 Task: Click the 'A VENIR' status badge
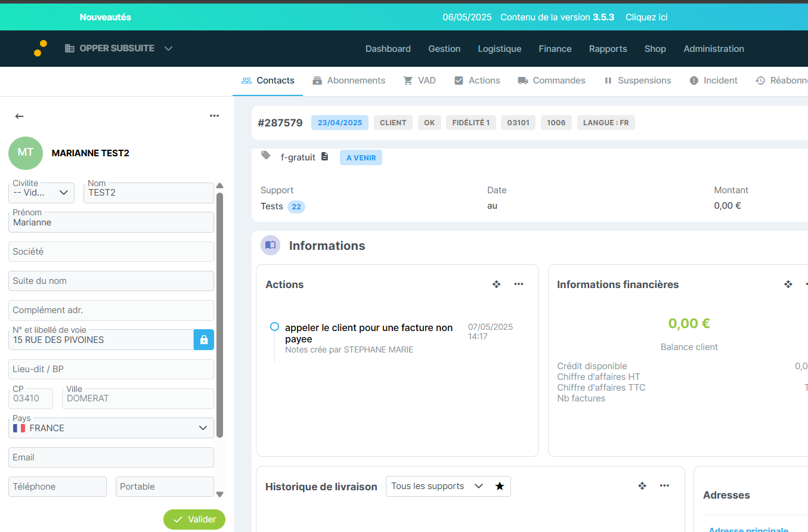(361, 157)
